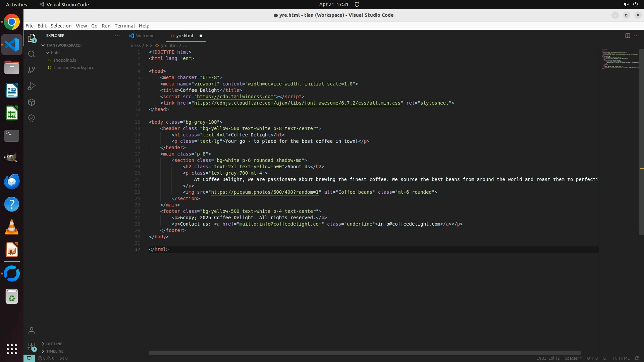
Task: Open the Extensions view
Action: (x=32, y=102)
